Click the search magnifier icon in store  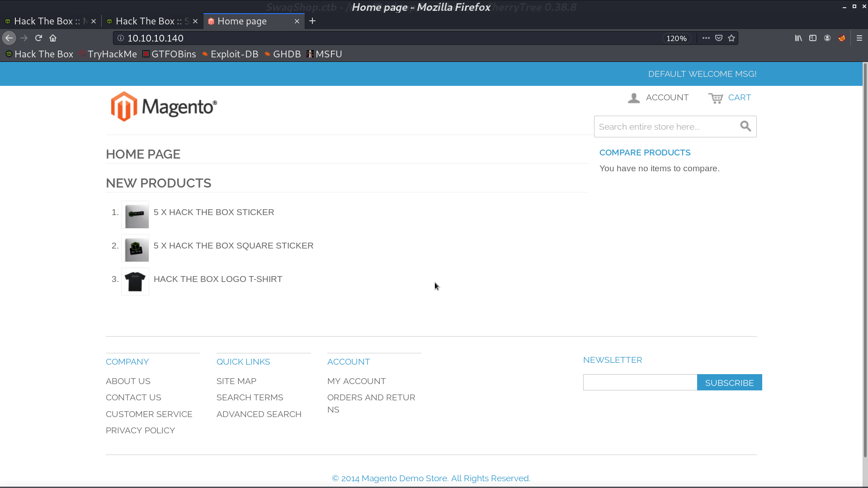tap(745, 127)
